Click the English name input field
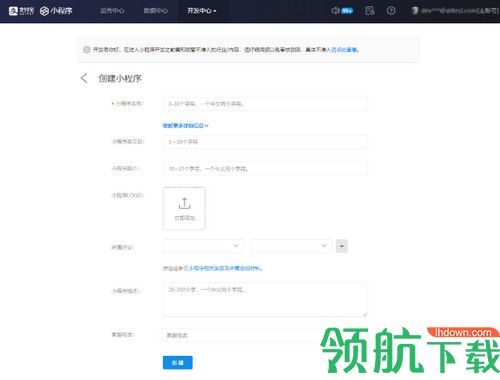This screenshot has height=380, width=500. [x=265, y=142]
